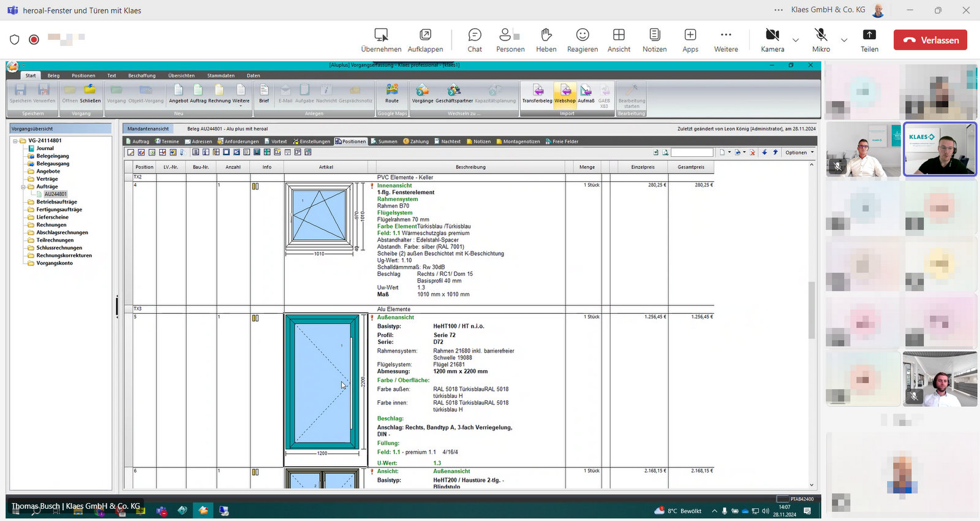Screen dimensions: 980x521
Task: Open meeting Notizen
Action: click(x=655, y=40)
